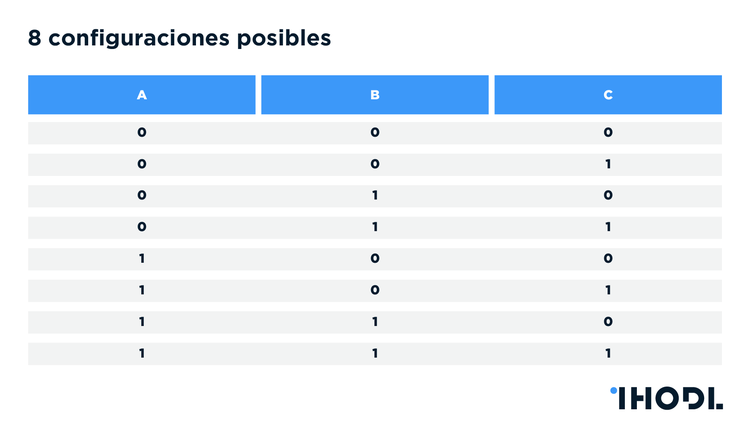Click column C value in the first row
Screen dimensions: 750x432
[x=608, y=132]
